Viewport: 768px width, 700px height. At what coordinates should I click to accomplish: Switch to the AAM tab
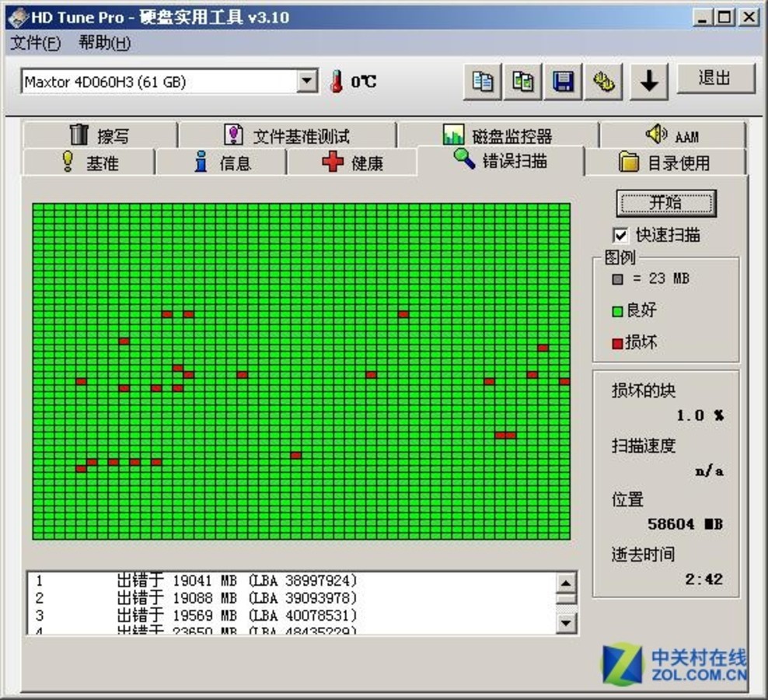pyautogui.click(x=673, y=135)
